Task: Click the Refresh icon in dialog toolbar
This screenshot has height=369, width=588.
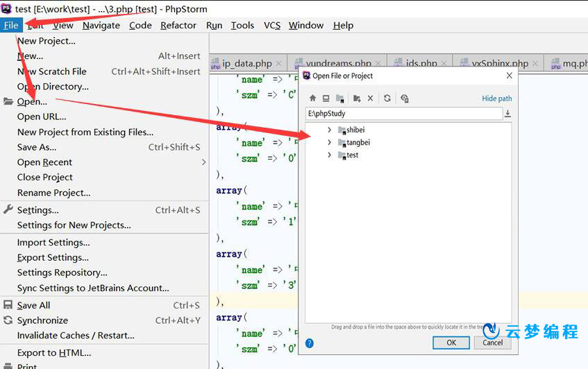Action: [x=387, y=98]
